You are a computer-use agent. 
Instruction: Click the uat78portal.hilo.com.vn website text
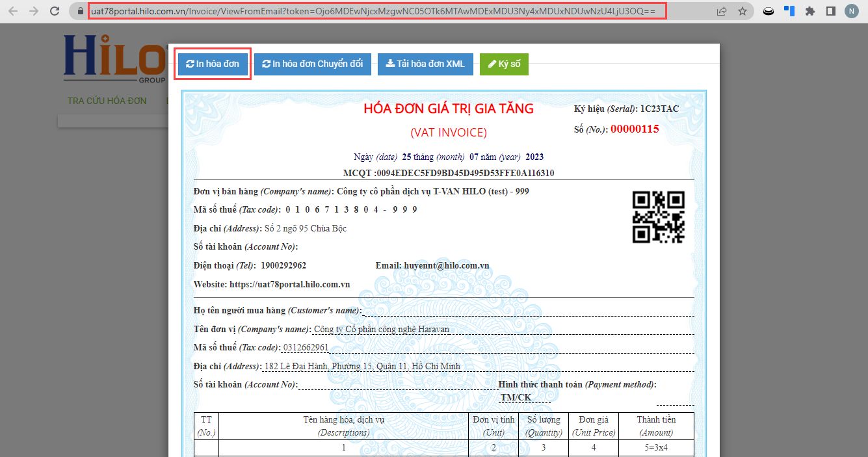click(289, 285)
